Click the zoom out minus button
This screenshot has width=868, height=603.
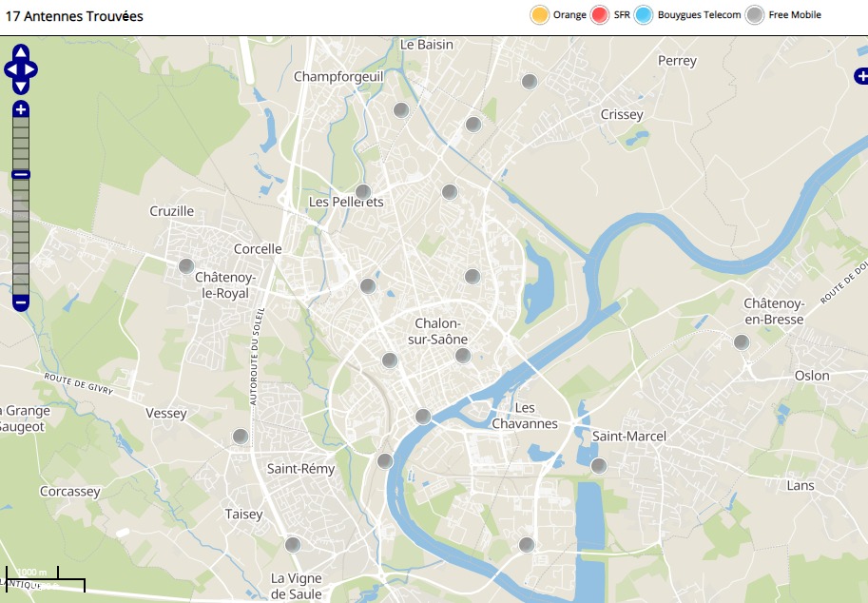(x=21, y=302)
